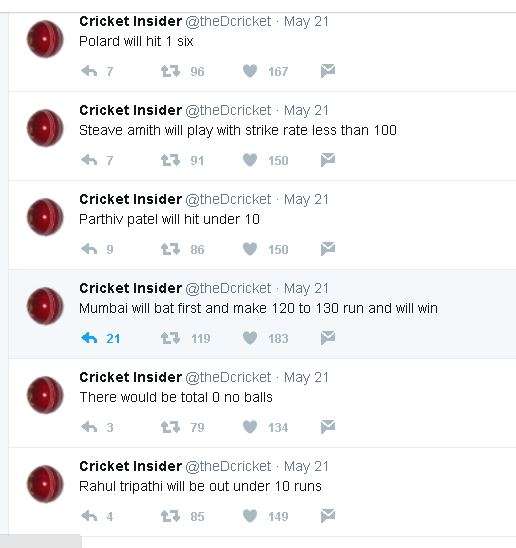Click the cricket ball avatar on the Rahul tripathi tweet
Viewport: 516px width, 548px height.
(x=45, y=484)
